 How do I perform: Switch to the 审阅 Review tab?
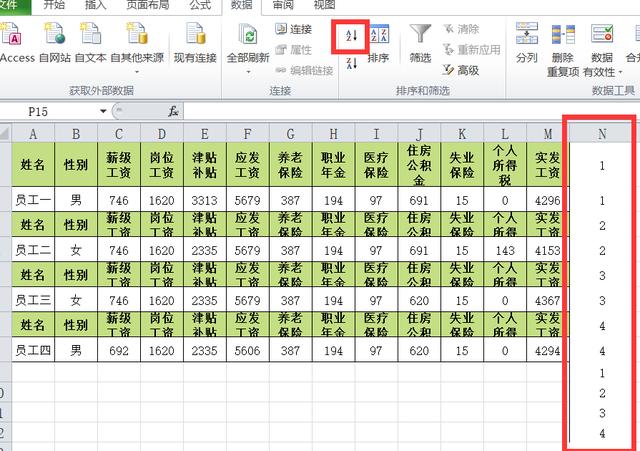click(x=283, y=6)
